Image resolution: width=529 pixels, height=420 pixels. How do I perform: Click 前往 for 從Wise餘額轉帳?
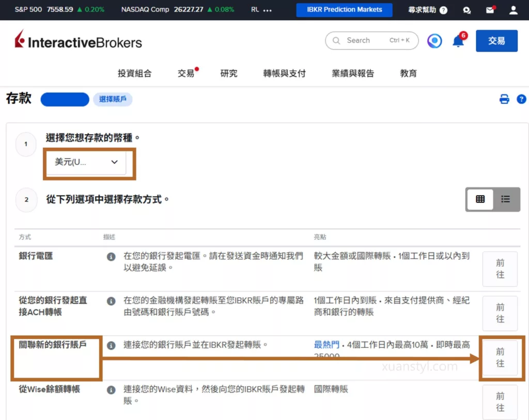pyautogui.click(x=500, y=402)
